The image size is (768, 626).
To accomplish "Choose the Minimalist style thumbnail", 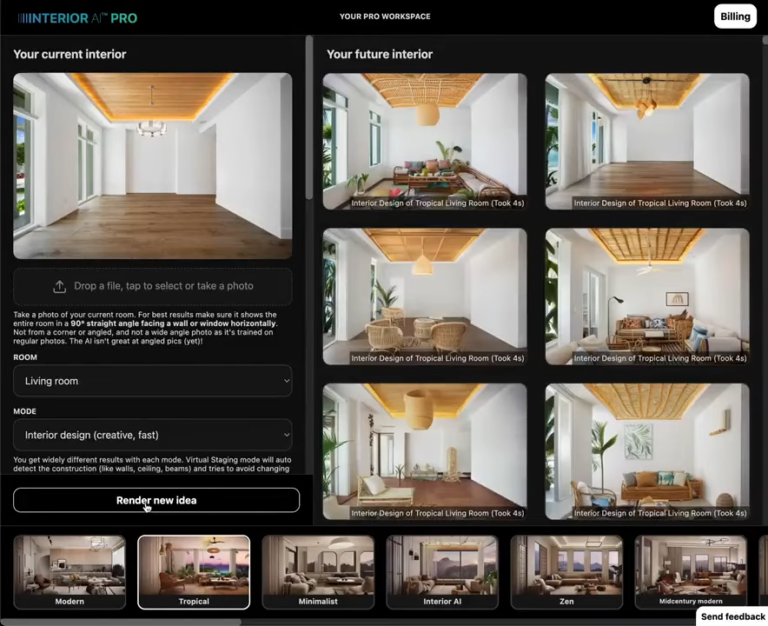I will [318, 572].
